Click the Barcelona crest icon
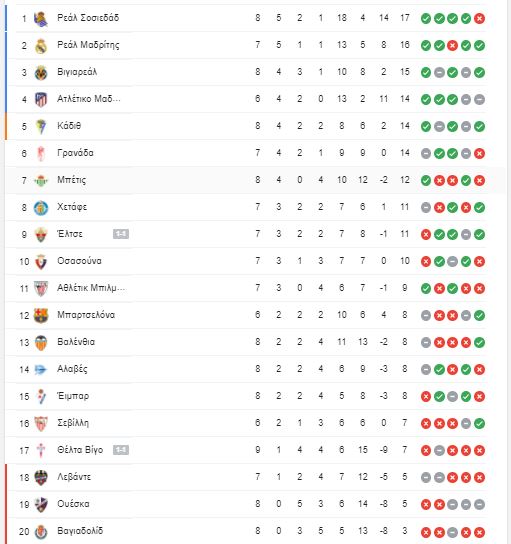The width and height of the screenshot is (511, 544). pyautogui.click(x=41, y=316)
